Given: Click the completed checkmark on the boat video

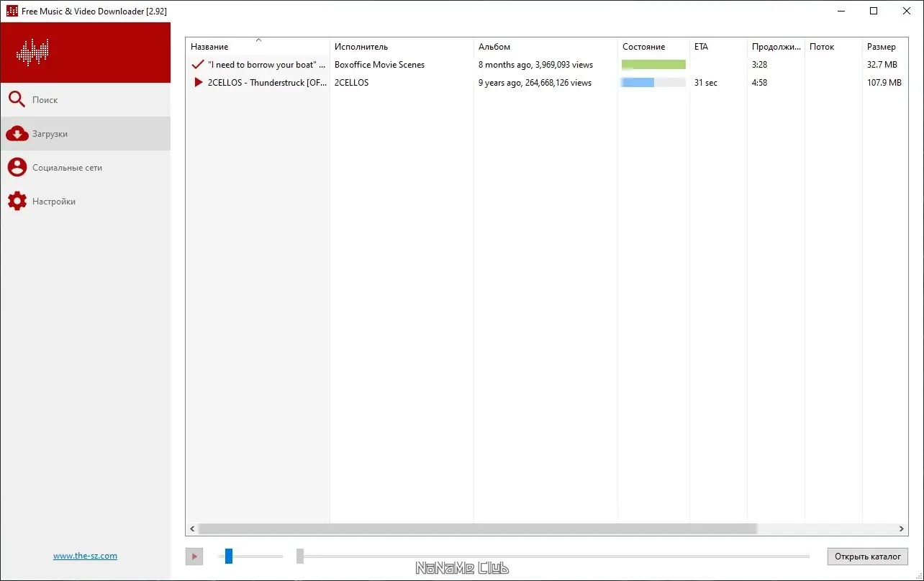Looking at the screenshot, I should click(x=198, y=64).
